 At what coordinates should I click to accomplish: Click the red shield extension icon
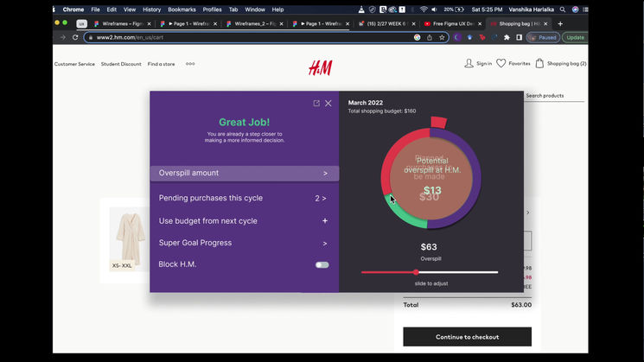(x=482, y=37)
